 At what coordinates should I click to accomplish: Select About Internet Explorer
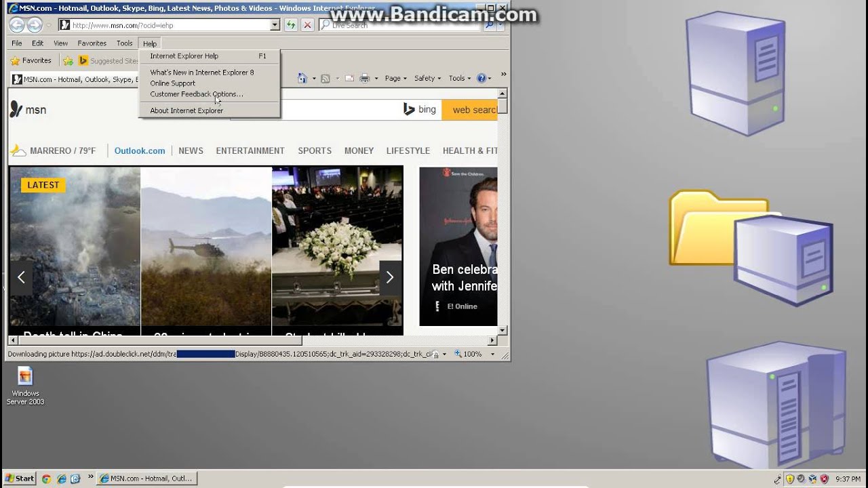click(209, 110)
